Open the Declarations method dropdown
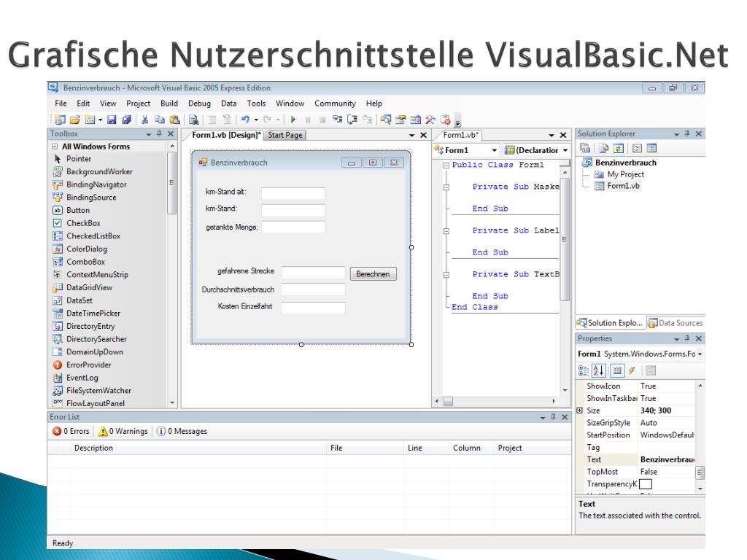This screenshot has width=747, height=560. tap(565, 150)
